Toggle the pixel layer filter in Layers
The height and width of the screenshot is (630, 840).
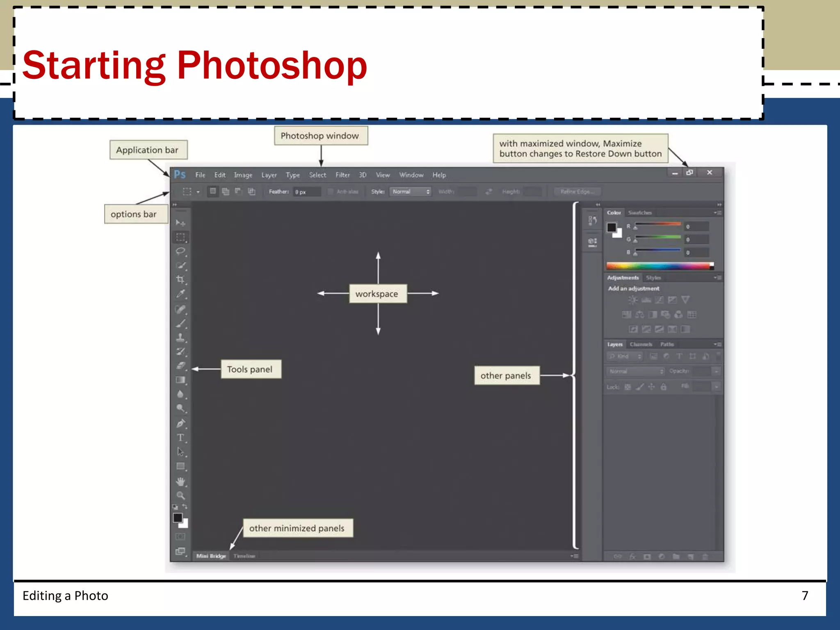click(x=653, y=356)
